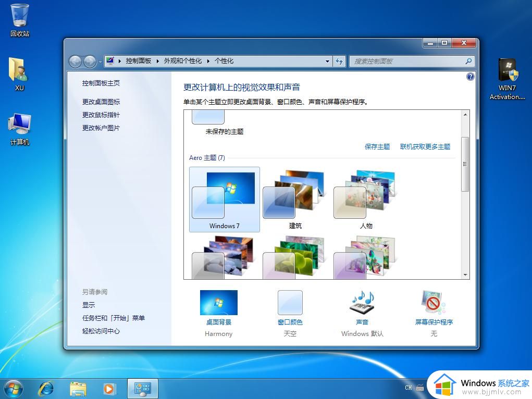532x399 pixels.
Task: Maximize the personalization window
Action: (444, 43)
